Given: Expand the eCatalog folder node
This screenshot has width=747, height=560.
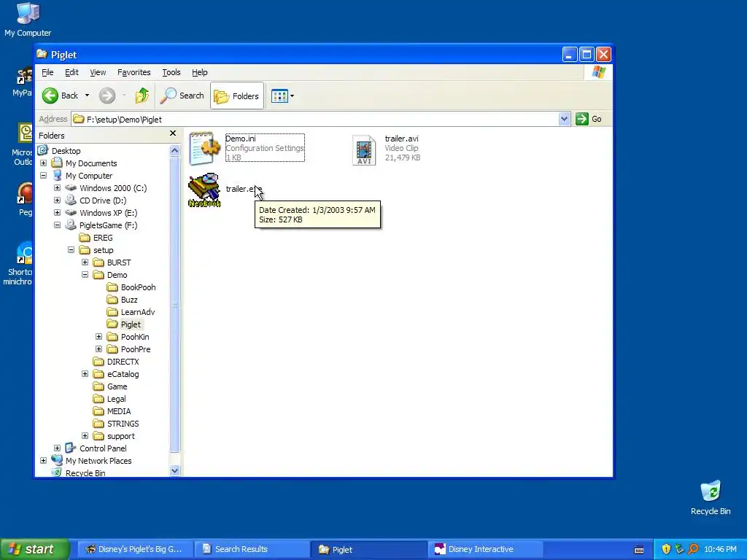Looking at the screenshot, I should [x=85, y=374].
